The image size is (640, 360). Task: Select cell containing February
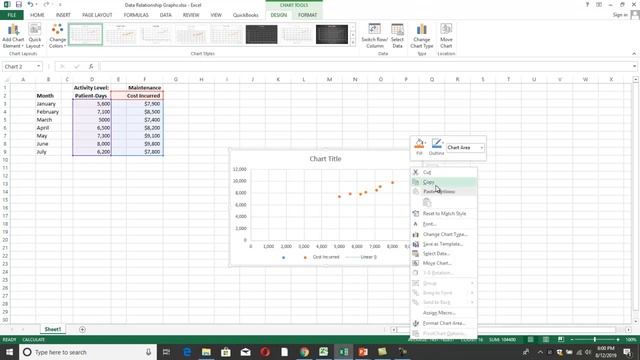point(48,112)
